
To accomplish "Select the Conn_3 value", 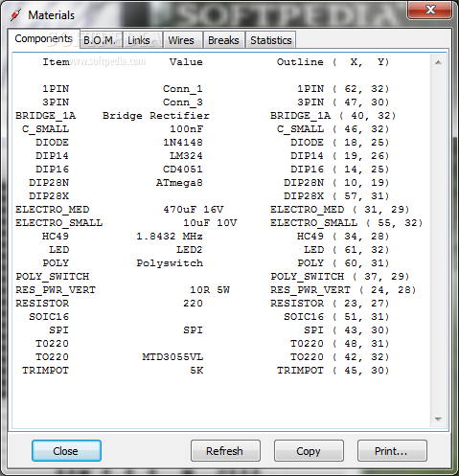I will [x=182, y=102].
